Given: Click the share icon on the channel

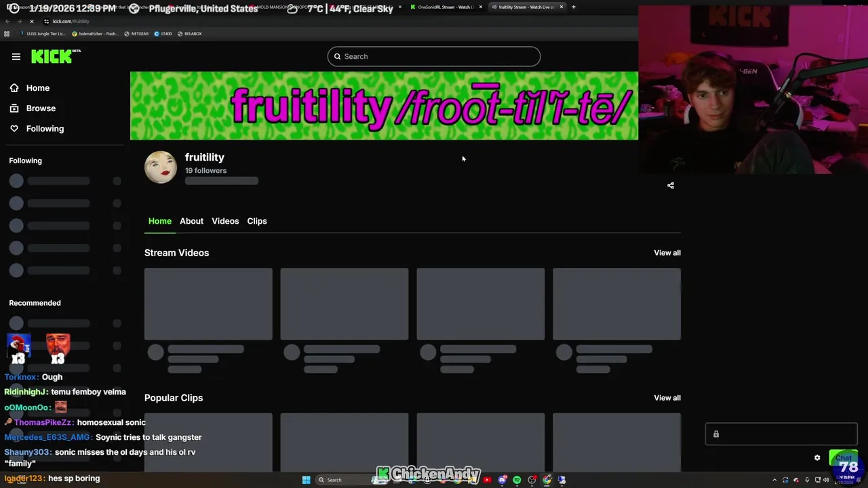Looking at the screenshot, I should pos(671,185).
